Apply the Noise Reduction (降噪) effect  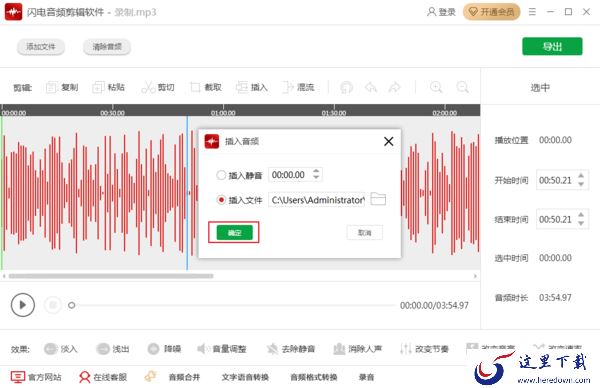pyautogui.click(x=164, y=349)
